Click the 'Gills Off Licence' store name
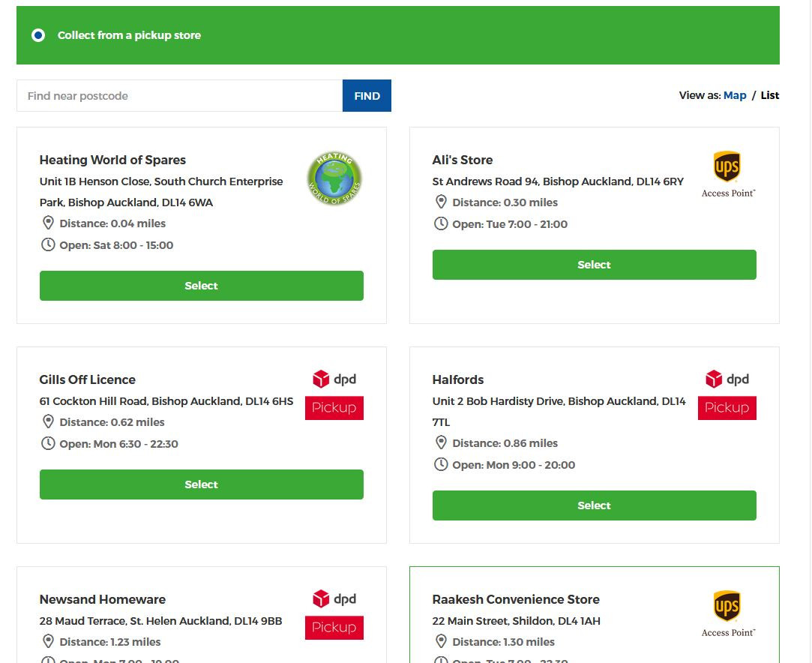812x663 pixels. (88, 379)
